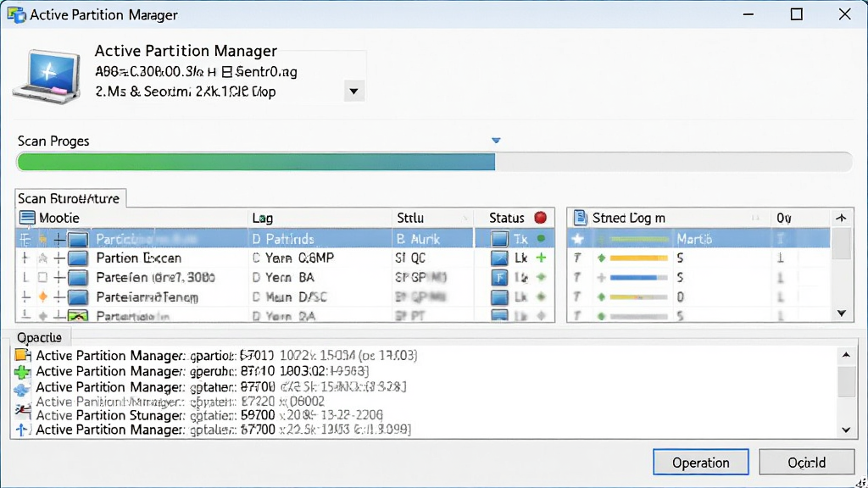Click the F status icon on the Partefen row
Image resolution: width=868 pixels, height=488 pixels.
[x=499, y=277]
